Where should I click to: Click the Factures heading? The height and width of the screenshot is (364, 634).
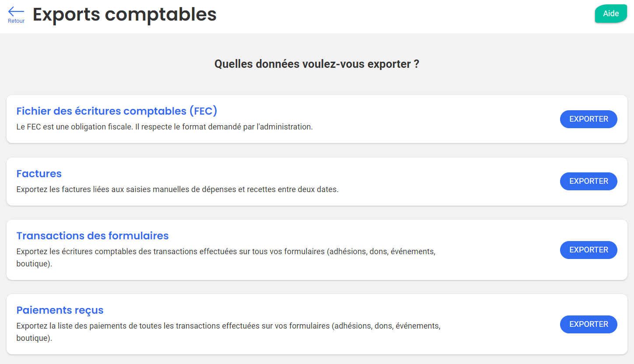[39, 174]
